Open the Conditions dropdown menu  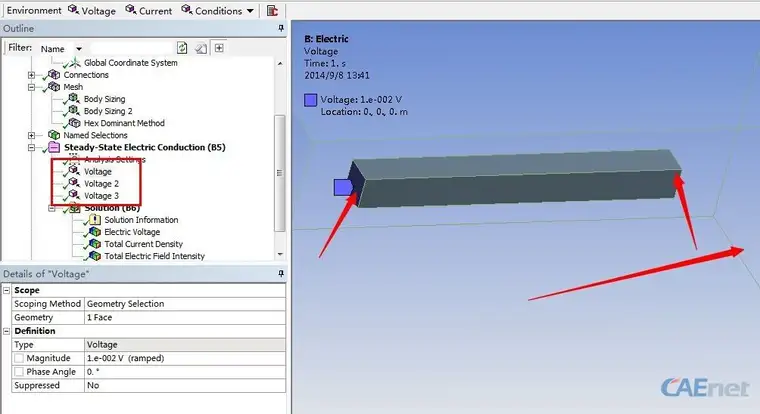[217, 10]
